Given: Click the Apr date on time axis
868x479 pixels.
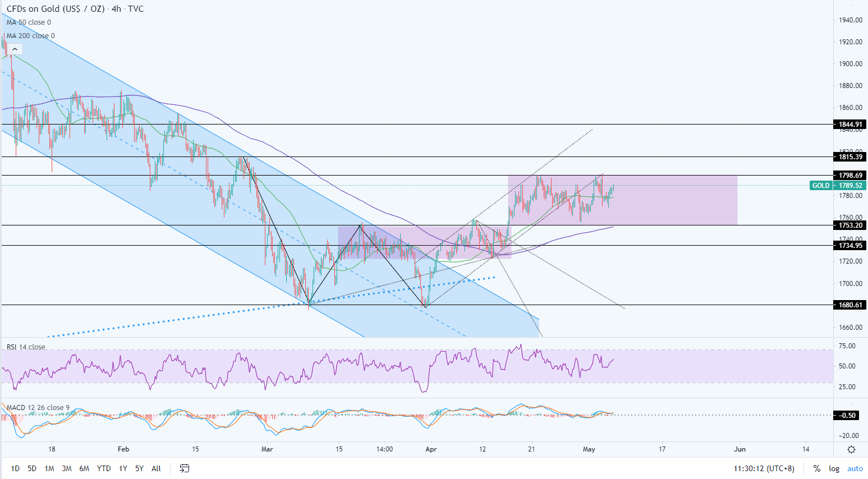Looking at the screenshot, I should (x=431, y=449).
